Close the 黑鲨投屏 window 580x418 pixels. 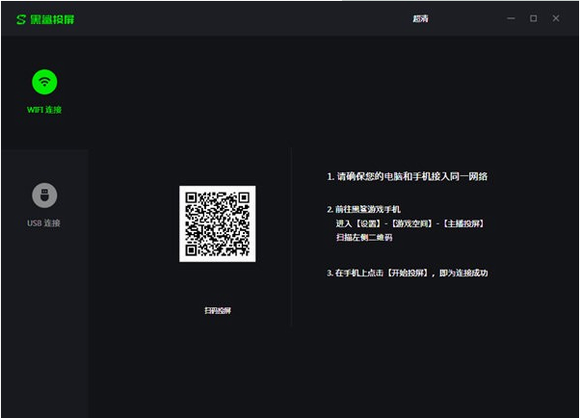556,18
